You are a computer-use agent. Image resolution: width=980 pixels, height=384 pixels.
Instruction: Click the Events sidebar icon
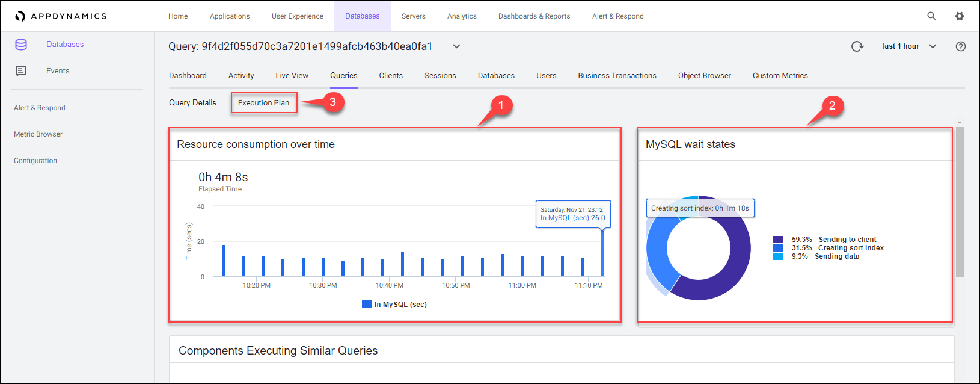pyautogui.click(x=21, y=71)
